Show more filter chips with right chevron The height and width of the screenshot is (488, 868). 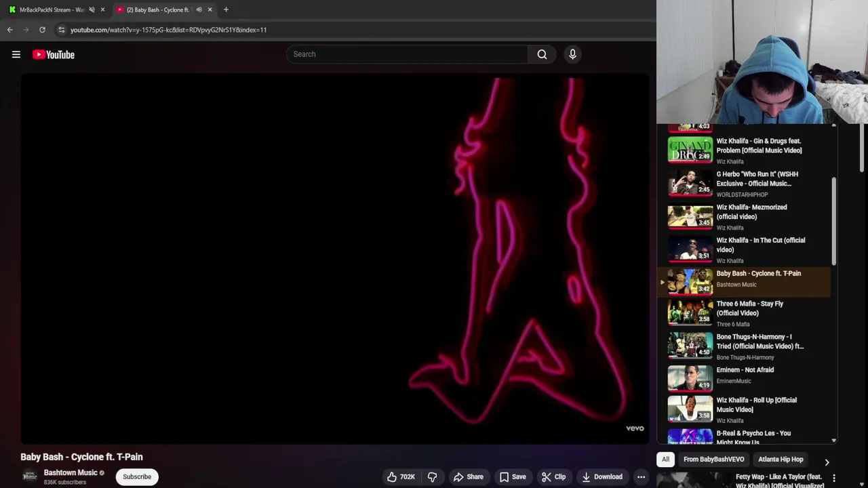click(x=827, y=462)
